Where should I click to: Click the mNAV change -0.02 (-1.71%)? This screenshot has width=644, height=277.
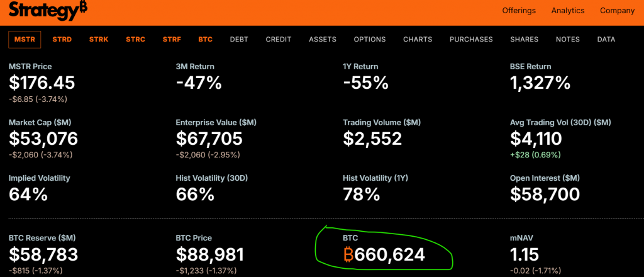tap(535, 271)
